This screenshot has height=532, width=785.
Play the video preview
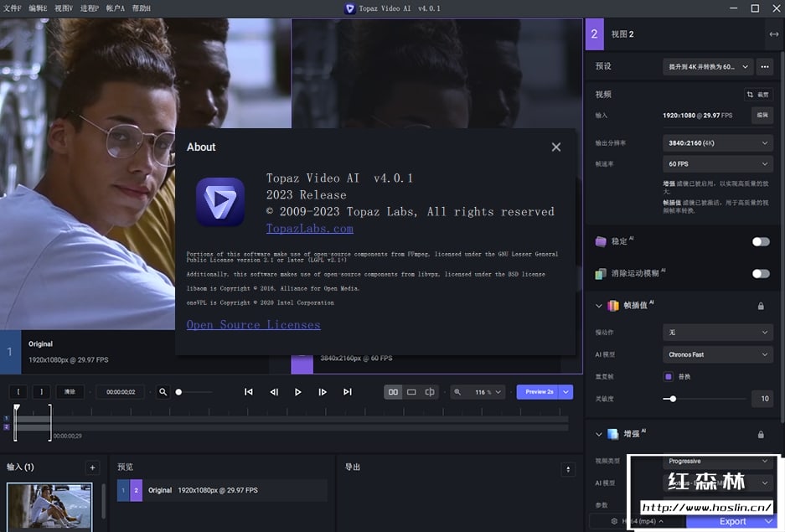[x=298, y=392]
